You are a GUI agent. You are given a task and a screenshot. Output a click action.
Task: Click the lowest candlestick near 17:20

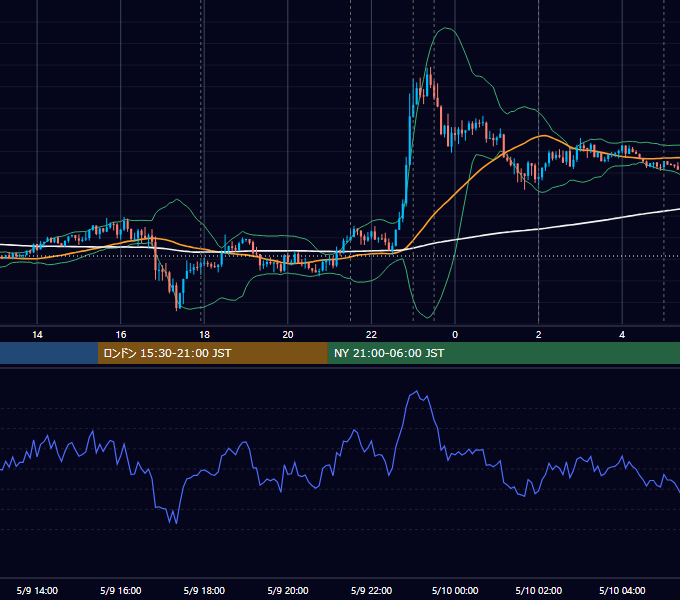coord(177,297)
